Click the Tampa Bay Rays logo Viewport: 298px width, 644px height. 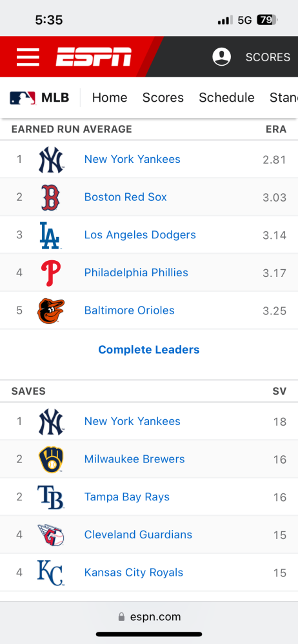pyautogui.click(x=50, y=497)
